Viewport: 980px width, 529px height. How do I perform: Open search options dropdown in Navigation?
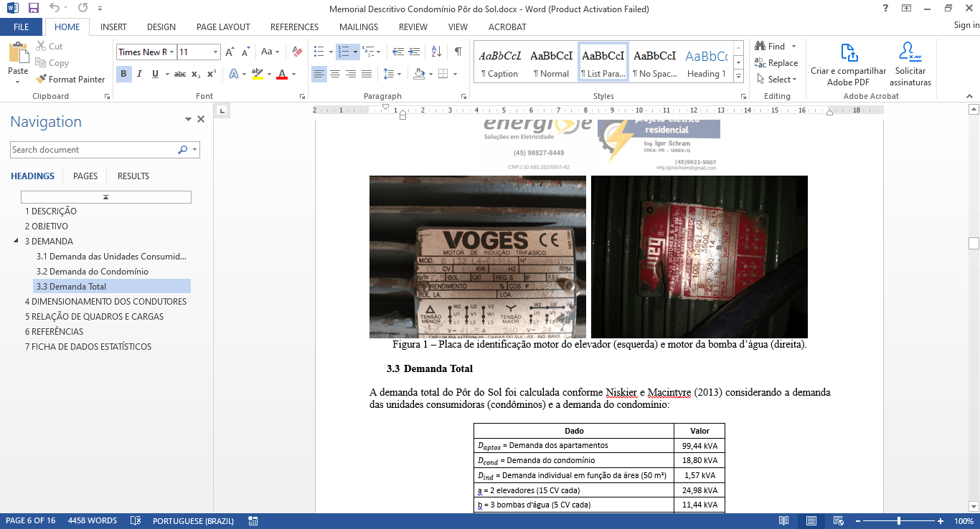(195, 150)
